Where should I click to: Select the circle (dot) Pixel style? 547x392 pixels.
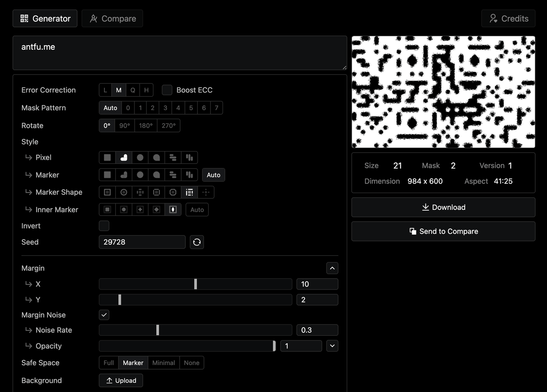tap(140, 157)
